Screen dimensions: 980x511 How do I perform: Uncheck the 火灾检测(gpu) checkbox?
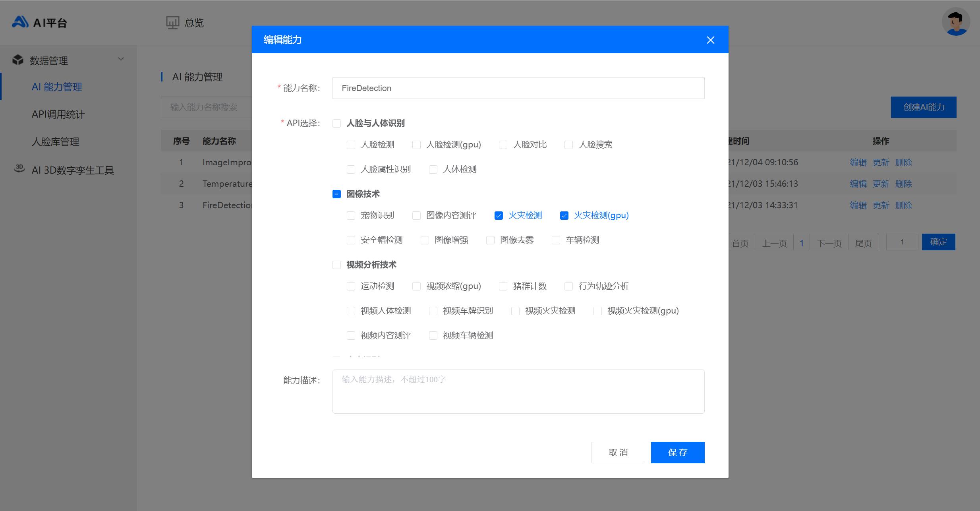[x=564, y=215]
